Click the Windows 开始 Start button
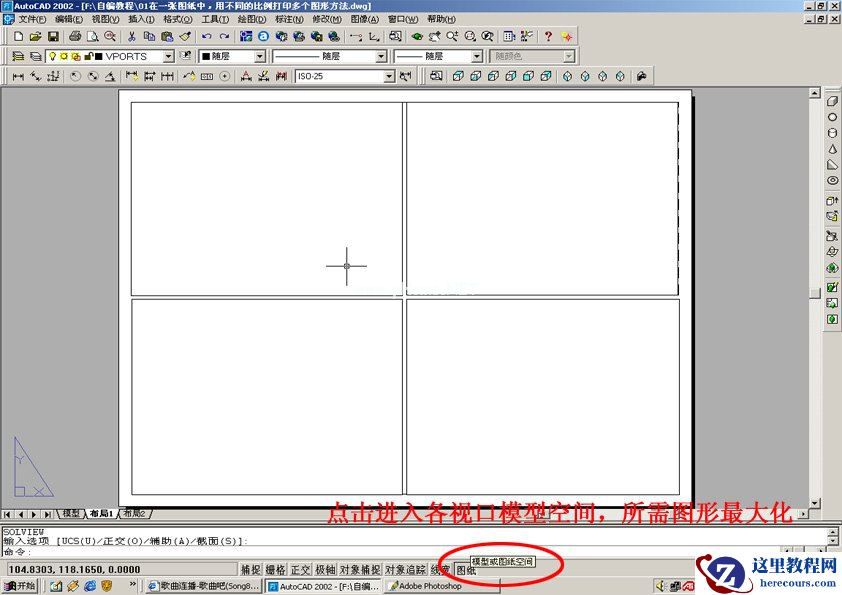842x595 pixels. point(19,585)
